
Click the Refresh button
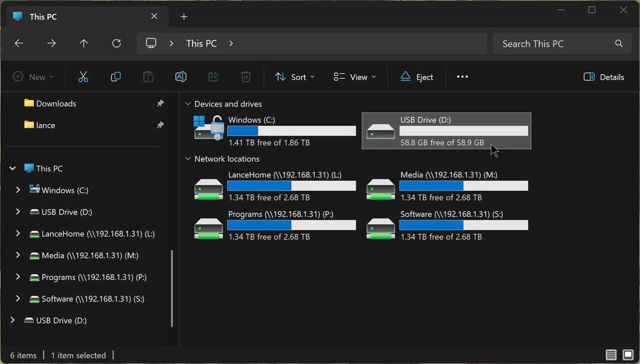tap(116, 43)
